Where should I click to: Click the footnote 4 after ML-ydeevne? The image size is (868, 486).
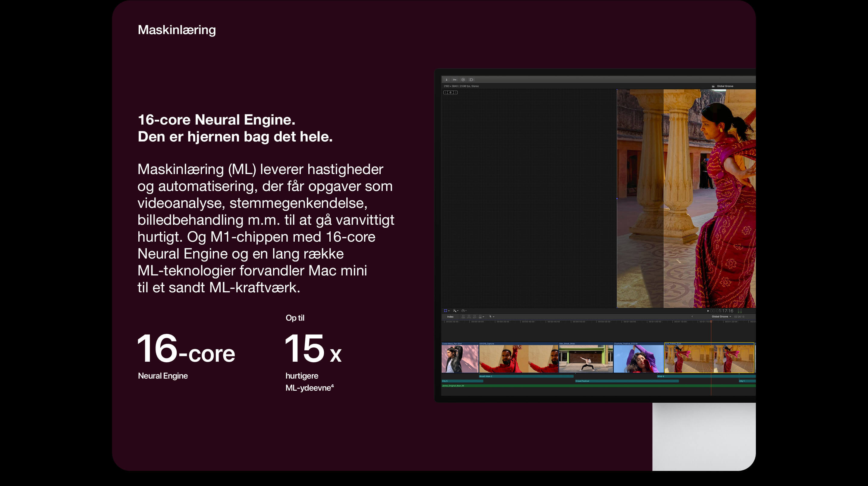coord(332,386)
